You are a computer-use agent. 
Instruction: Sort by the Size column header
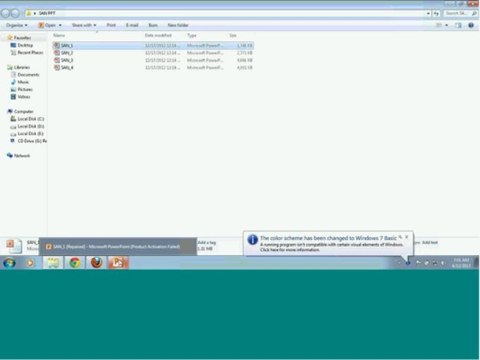pos(233,35)
